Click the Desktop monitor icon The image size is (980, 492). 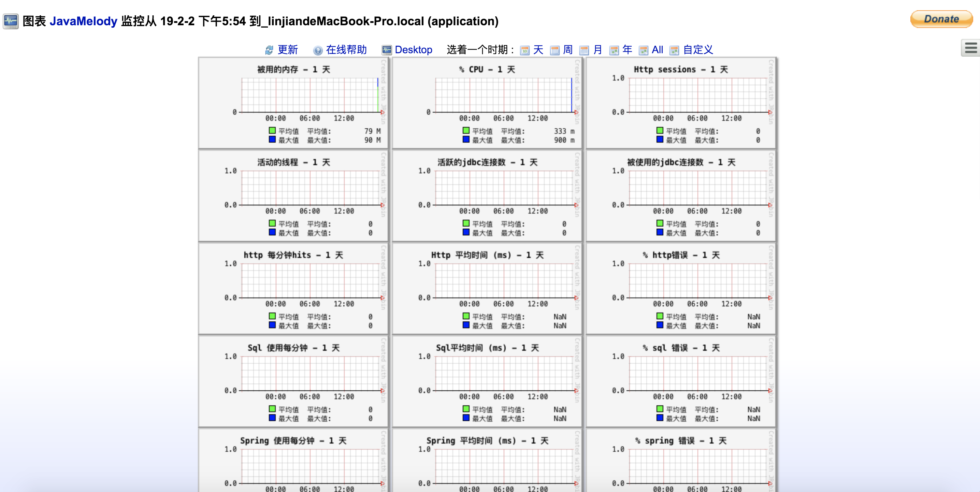pyautogui.click(x=387, y=50)
